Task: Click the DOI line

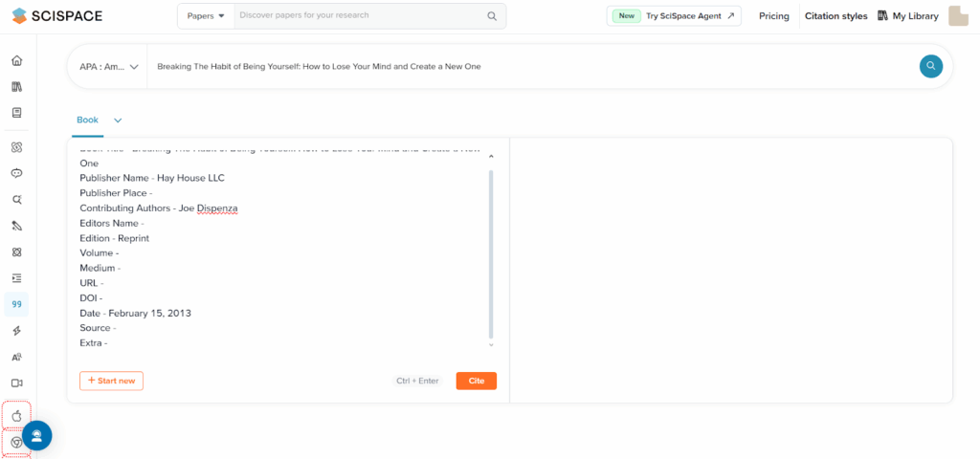Action: pos(91,298)
